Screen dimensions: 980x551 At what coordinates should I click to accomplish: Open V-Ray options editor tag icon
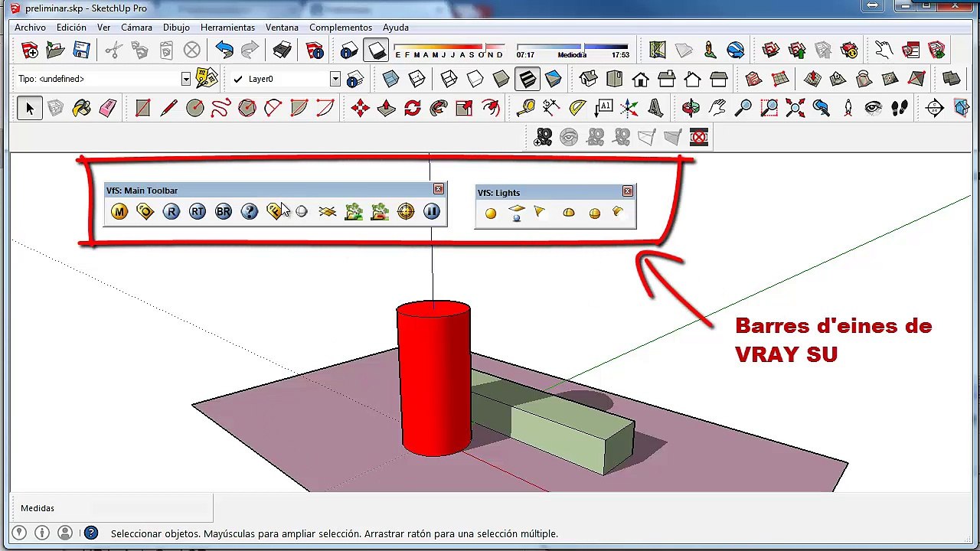pyautogui.click(x=145, y=212)
